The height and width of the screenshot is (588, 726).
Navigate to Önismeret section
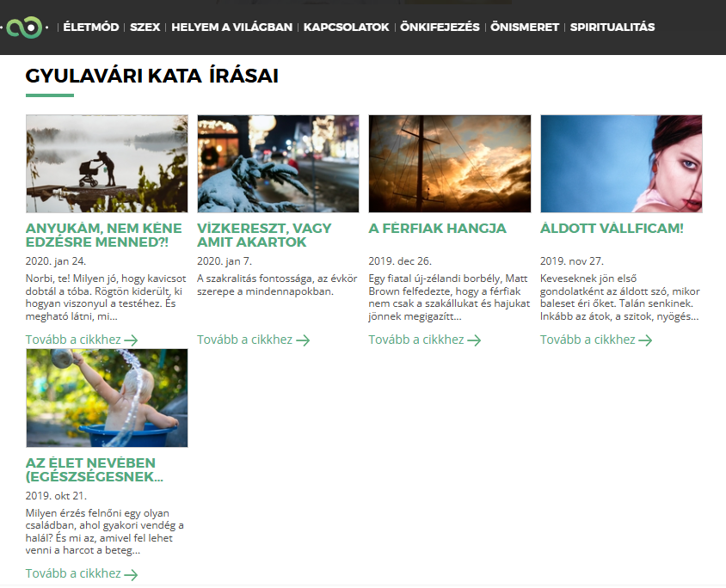click(x=524, y=28)
